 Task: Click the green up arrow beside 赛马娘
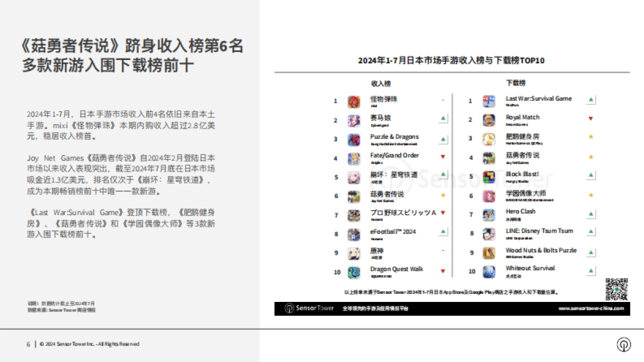[442, 117]
